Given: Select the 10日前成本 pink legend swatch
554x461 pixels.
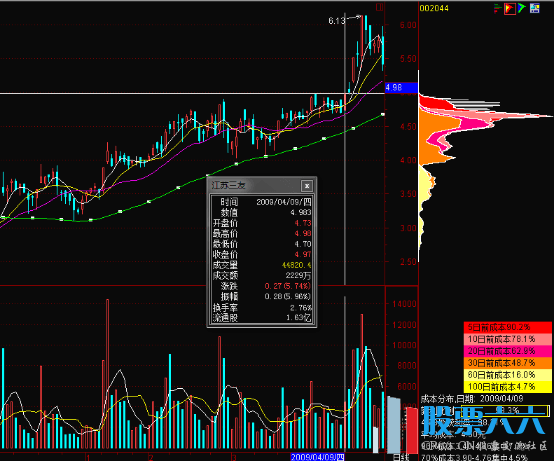Looking at the screenshot, I should point(508,339).
